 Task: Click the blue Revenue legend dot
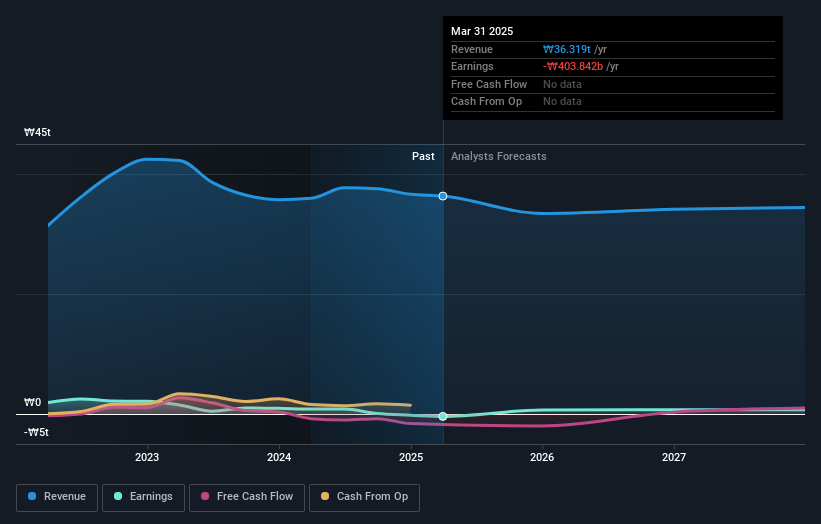tap(32, 496)
